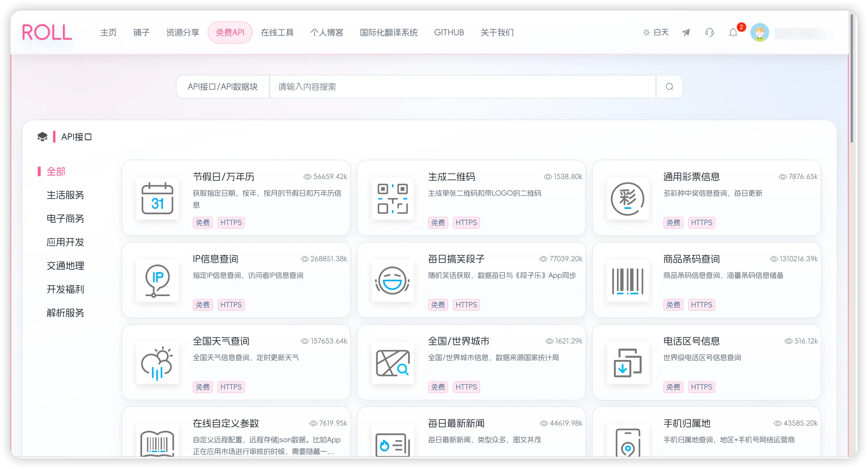Click the cube icon beside API接口 heading
This screenshot has height=469, width=868.
click(42, 137)
